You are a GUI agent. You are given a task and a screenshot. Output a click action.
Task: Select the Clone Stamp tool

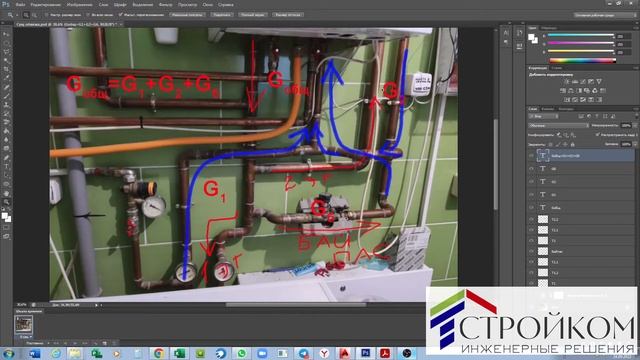7,105
